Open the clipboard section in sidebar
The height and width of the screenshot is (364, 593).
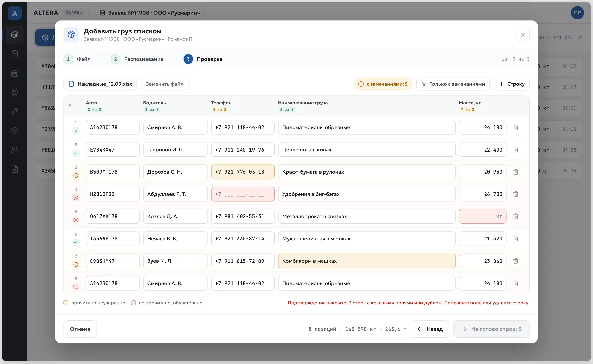[15, 54]
